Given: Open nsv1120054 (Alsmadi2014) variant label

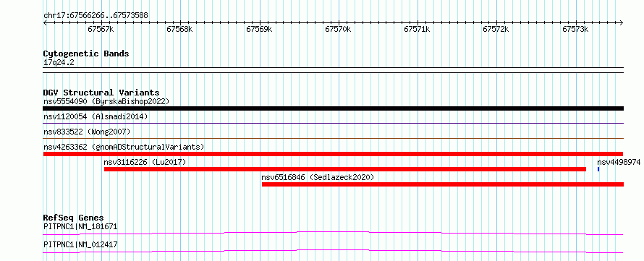Looking at the screenshot, I should [x=96, y=116].
